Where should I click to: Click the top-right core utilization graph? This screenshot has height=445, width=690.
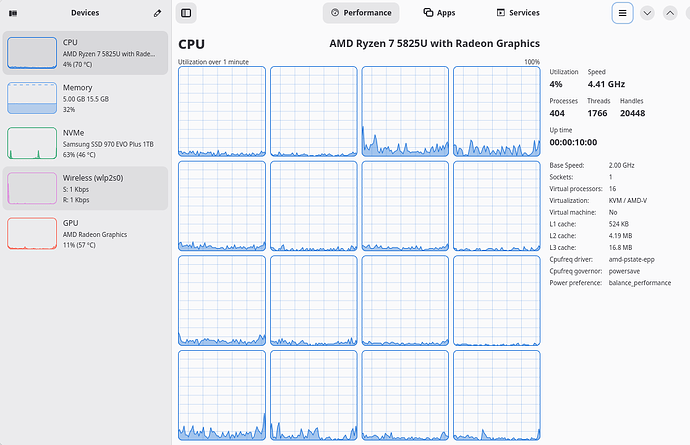[497, 111]
